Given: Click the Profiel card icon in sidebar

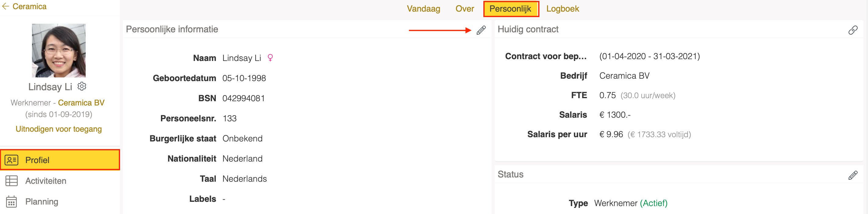Looking at the screenshot, I should pyautogui.click(x=12, y=160).
